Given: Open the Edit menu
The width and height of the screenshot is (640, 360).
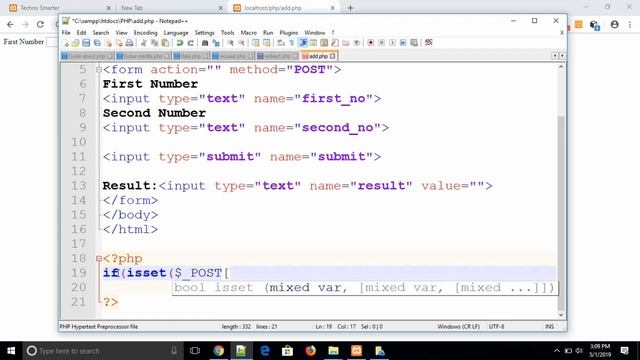Looking at the screenshot, I should tap(81, 33).
